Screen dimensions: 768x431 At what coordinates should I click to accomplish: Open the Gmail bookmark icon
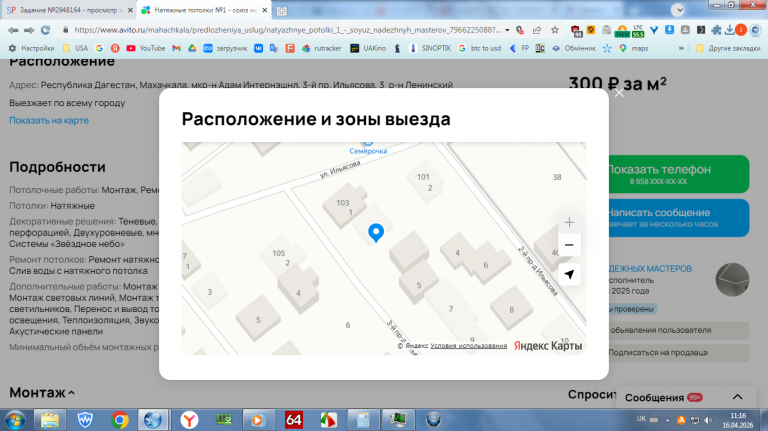(176, 48)
